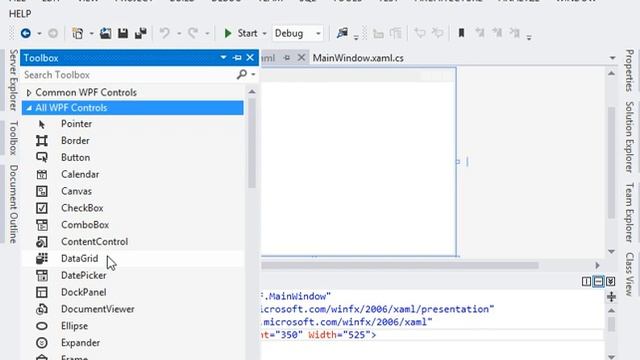The height and width of the screenshot is (360, 640).
Task: Select the Button control icon
Action: pyautogui.click(x=42, y=158)
